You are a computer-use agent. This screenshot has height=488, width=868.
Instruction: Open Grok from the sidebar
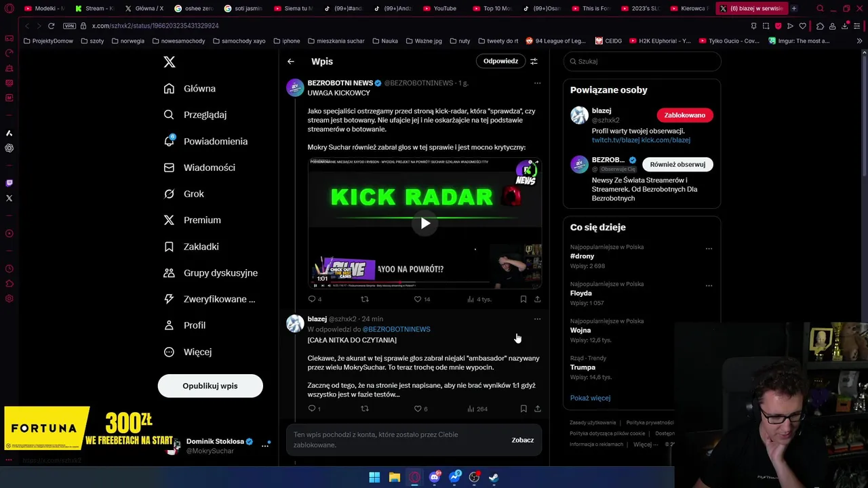184,194
